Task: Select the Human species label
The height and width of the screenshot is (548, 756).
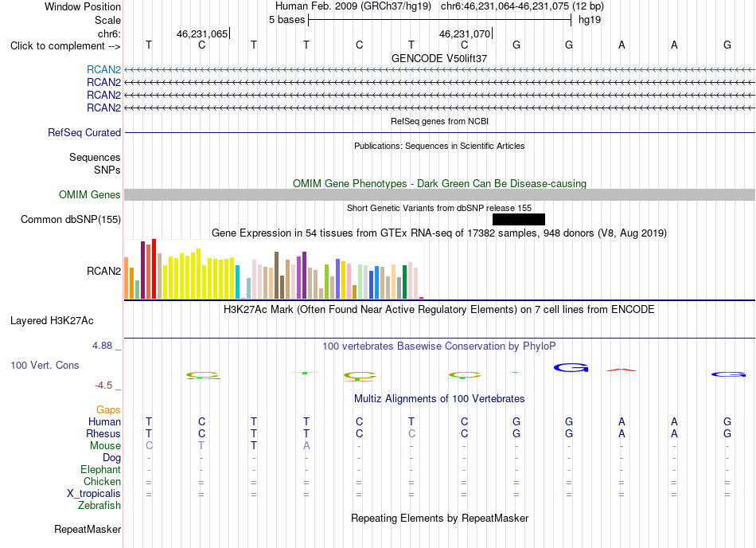Action: [104, 421]
